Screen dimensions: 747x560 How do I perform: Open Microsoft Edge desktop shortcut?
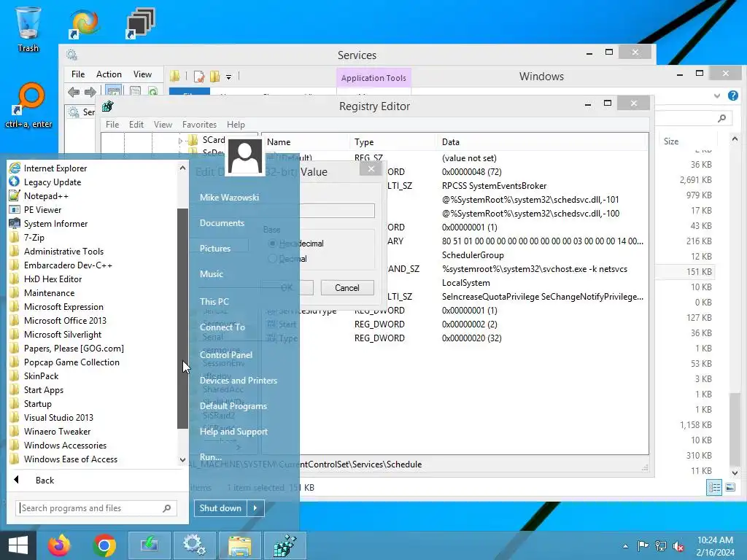point(84,24)
